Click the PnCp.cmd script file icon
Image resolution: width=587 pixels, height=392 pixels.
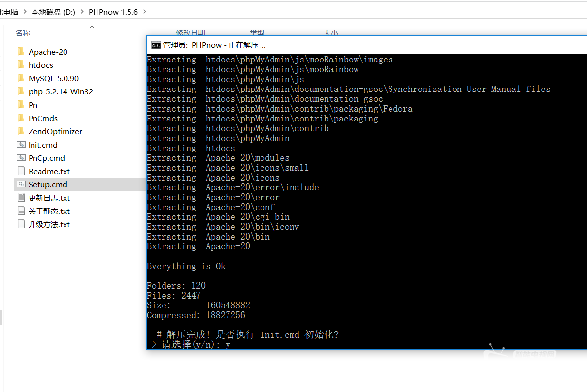[21, 157]
